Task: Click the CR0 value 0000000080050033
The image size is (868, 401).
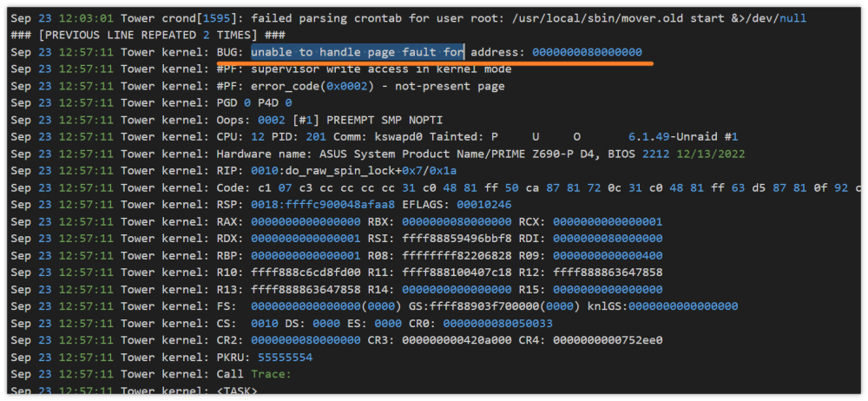Action: (x=497, y=324)
